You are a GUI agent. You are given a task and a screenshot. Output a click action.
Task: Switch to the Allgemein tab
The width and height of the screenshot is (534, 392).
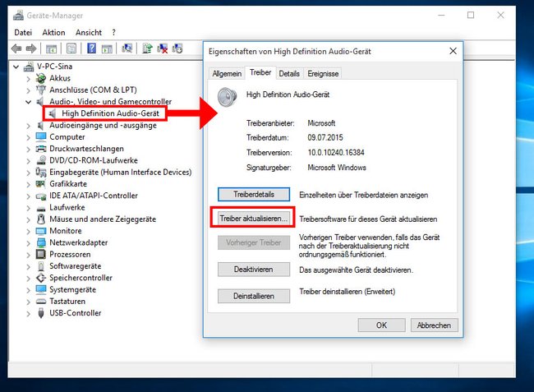(227, 74)
